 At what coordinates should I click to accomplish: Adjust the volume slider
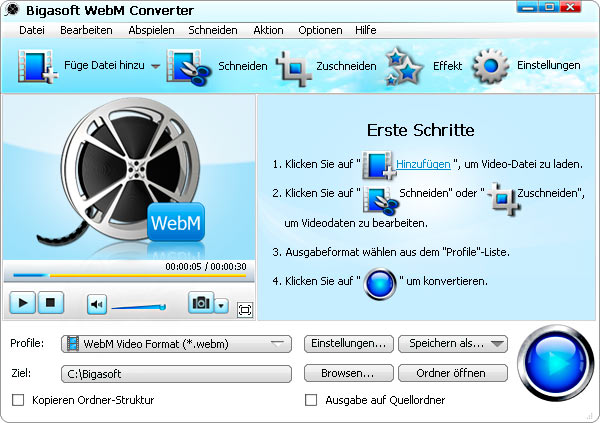point(139,307)
